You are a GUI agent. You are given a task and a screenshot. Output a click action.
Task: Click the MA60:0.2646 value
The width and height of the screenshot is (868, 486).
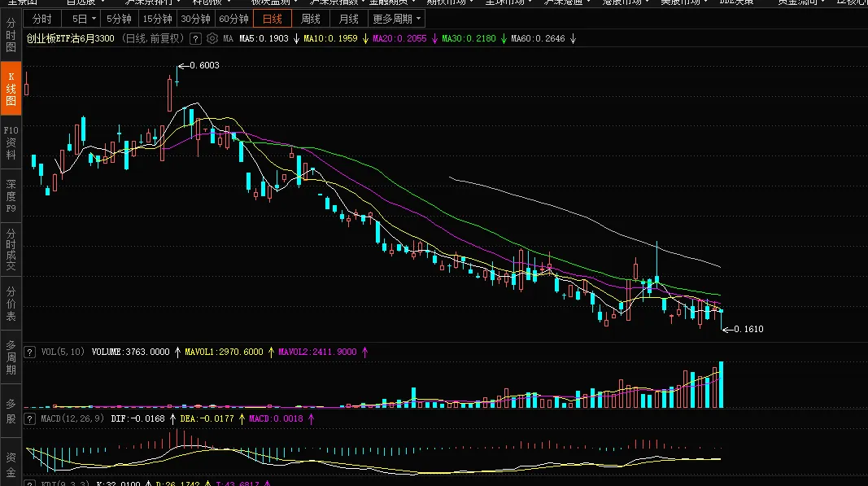coord(538,39)
